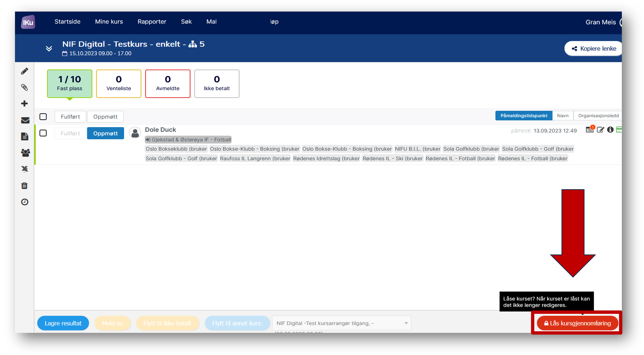Click course title NIF Digital - Testkurs - enkelt

pyautogui.click(x=121, y=44)
